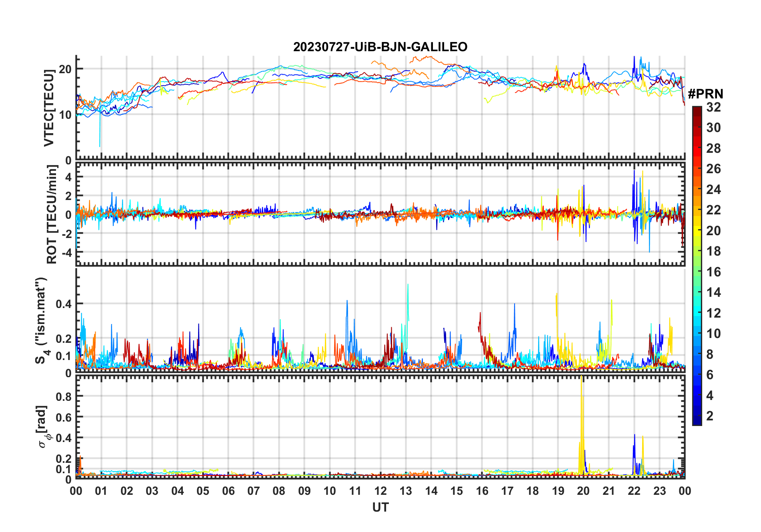Click the plot title "20230727-UiB-BJN-GALILEO"

point(380,47)
